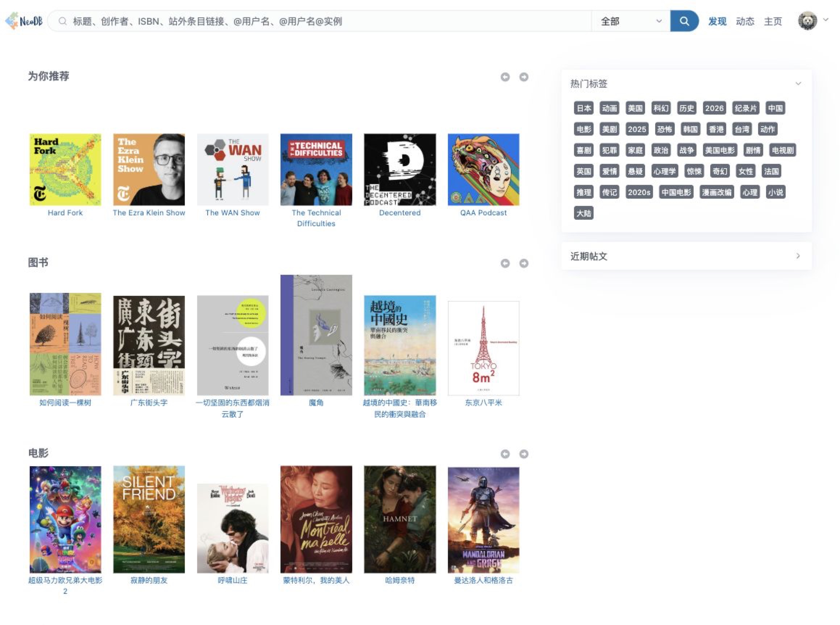The width and height of the screenshot is (840, 625).
Task: Select the 小说 tag
Action: pyautogui.click(x=775, y=192)
